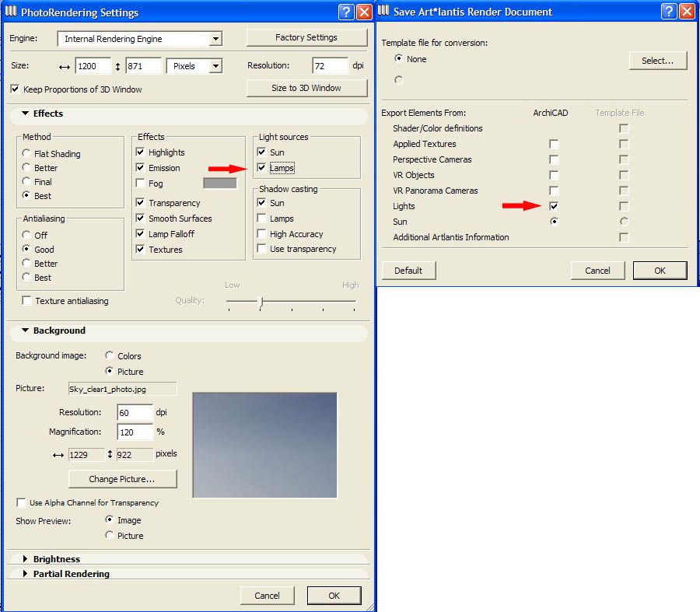Toggle Lamps in Light sources

[x=261, y=167]
